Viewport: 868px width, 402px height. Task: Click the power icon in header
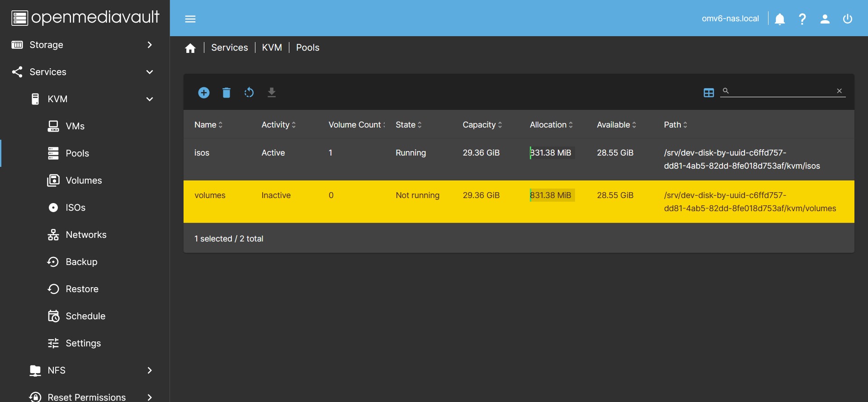848,19
